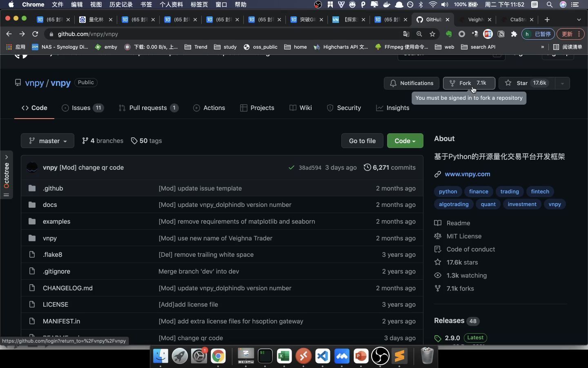Open a new tab with plus icon
Image resolution: width=588 pixels, height=368 pixels.
click(547, 20)
